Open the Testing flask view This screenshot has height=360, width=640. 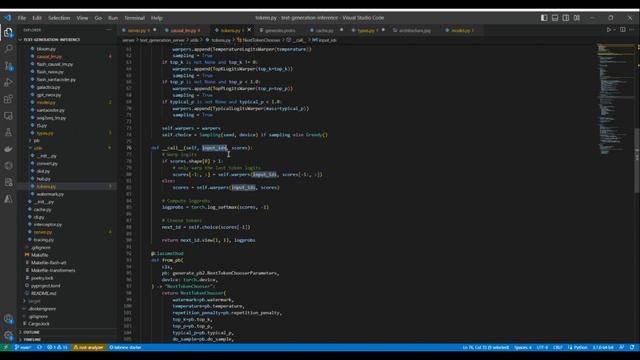tap(8, 132)
